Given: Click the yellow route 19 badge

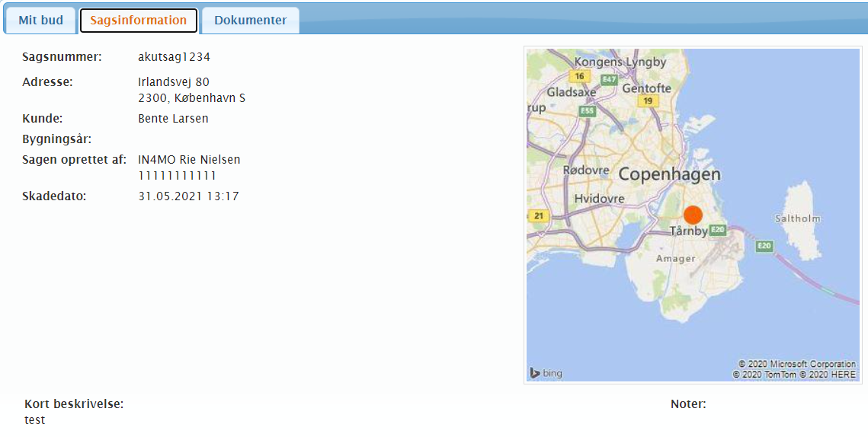Looking at the screenshot, I should [649, 100].
